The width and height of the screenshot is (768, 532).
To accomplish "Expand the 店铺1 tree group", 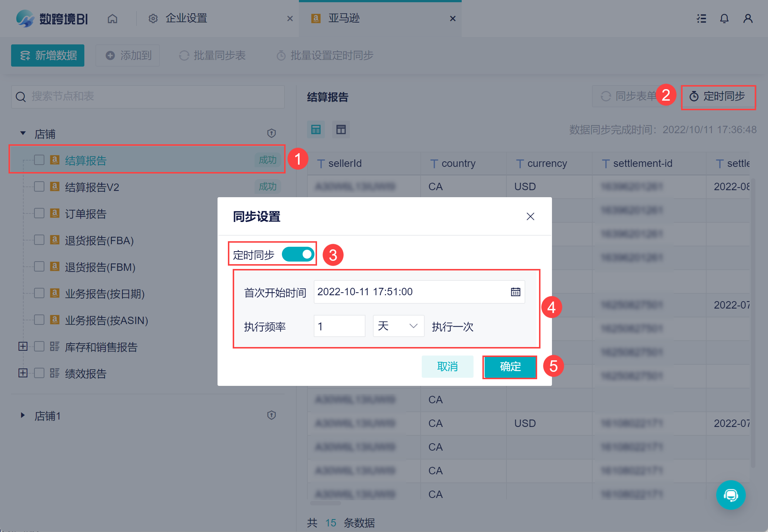I will click(23, 415).
